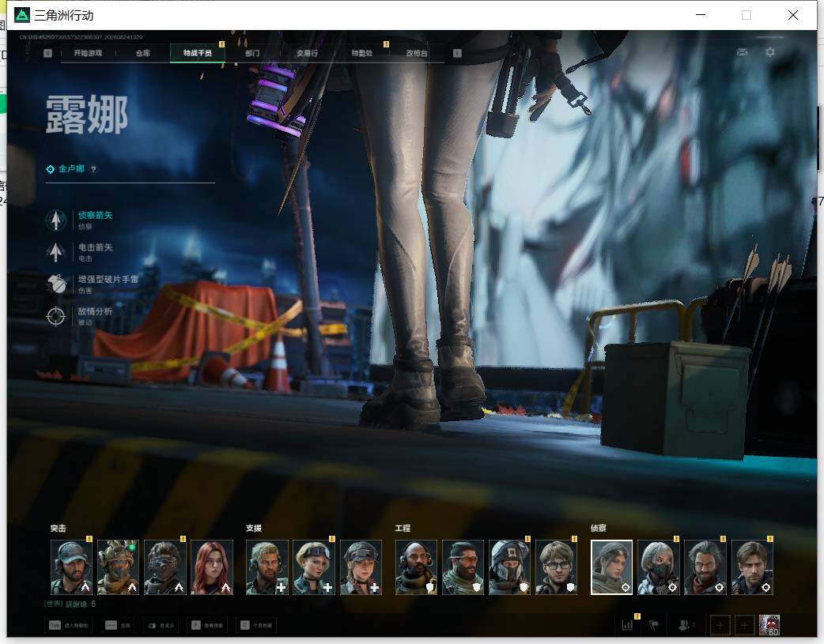Select the 支援 operator with goggles on head

coord(314,567)
